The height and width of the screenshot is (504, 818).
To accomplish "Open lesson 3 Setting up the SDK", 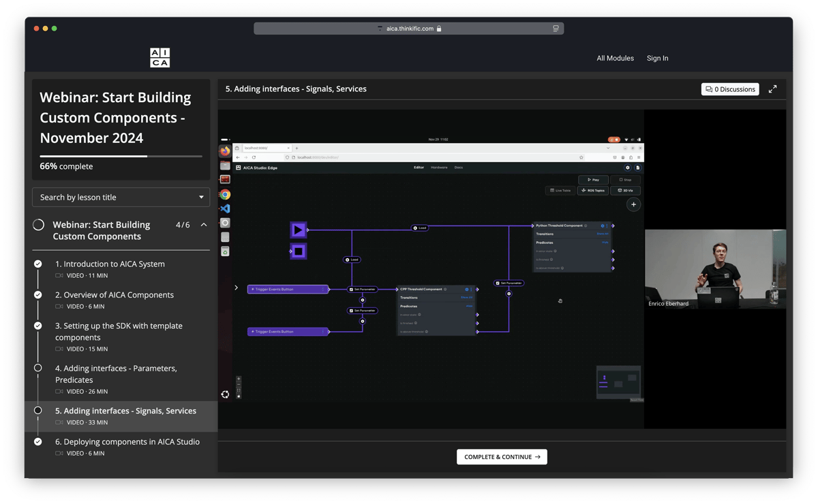I will point(119,331).
